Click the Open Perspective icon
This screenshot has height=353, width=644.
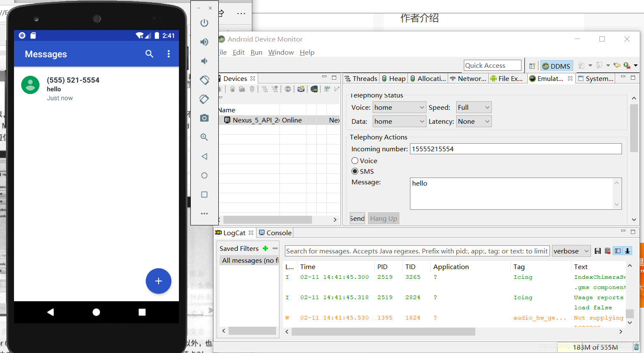click(x=532, y=66)
